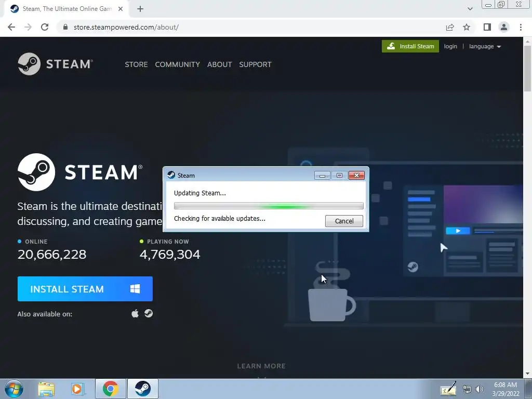
Task: Share this page icon
Action: pyautogui.click(x=450, y=27)
